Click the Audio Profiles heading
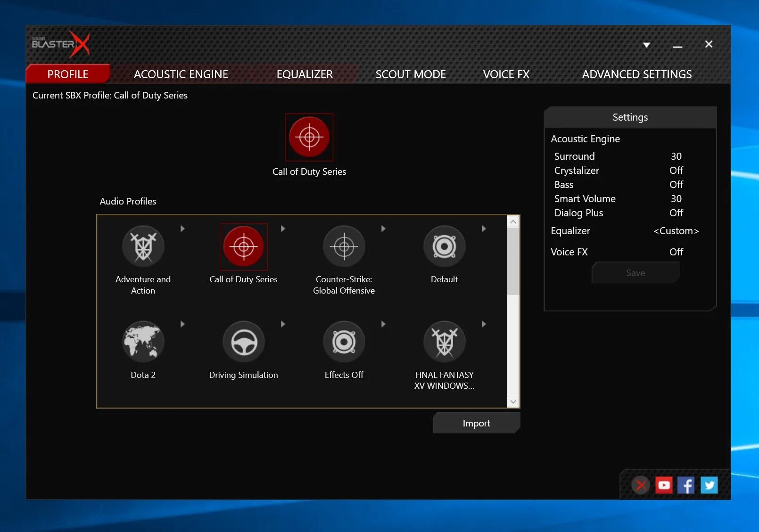 click(x=128, y=201)
